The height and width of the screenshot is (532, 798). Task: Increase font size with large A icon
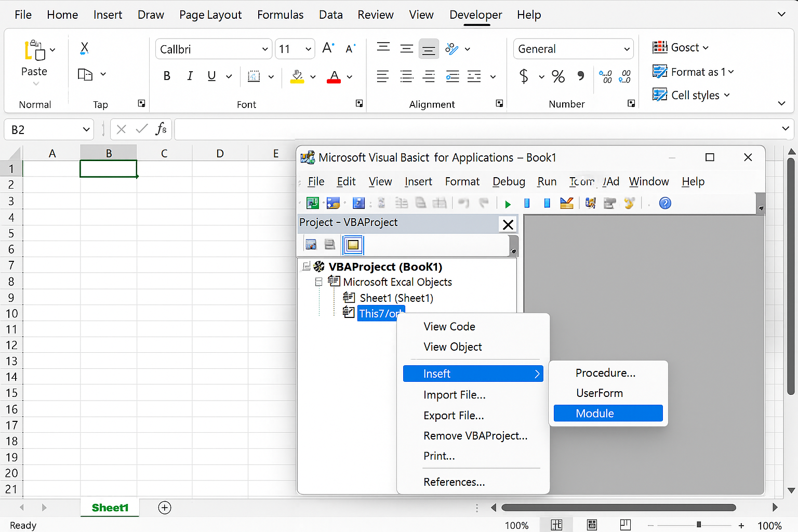(x=328, y=48)
